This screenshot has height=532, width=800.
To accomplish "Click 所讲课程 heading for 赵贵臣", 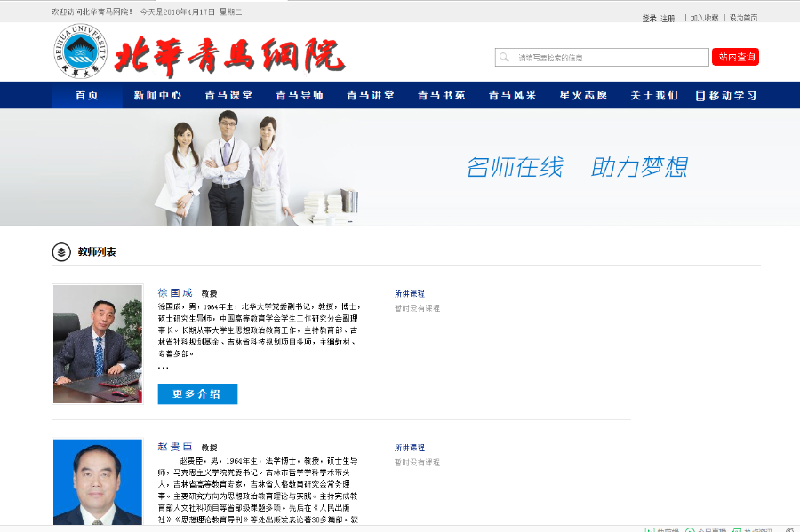I will [x=409, y=448].
